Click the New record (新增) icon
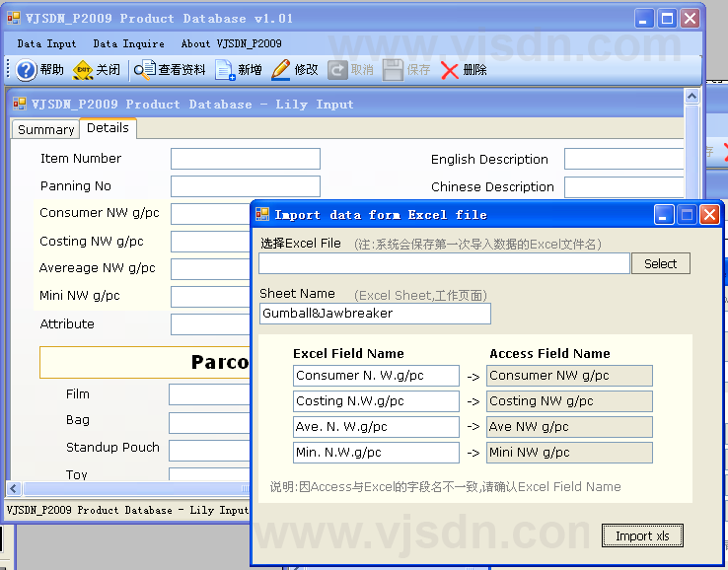Image resolution: width=728 pixels, height=570 pixels. point(226,70)
